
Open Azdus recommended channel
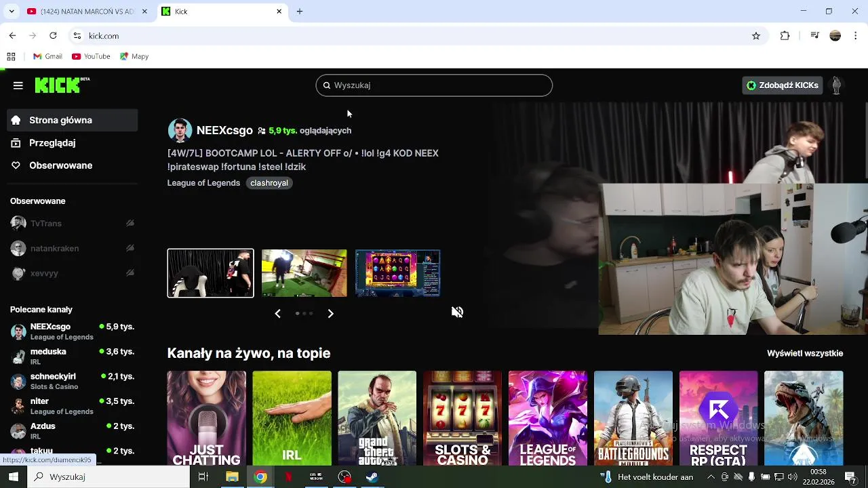[73, 431]
